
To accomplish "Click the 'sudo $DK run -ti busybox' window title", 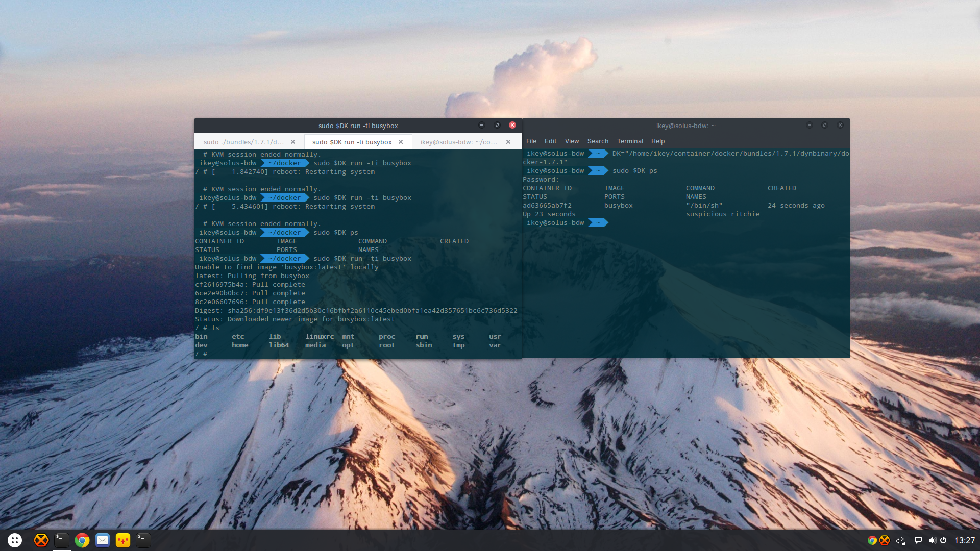I will tap(358, 126).
